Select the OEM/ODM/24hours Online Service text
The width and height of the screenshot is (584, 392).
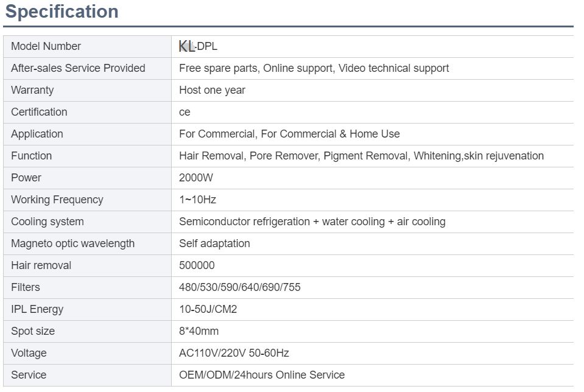(x=262, y=375)
